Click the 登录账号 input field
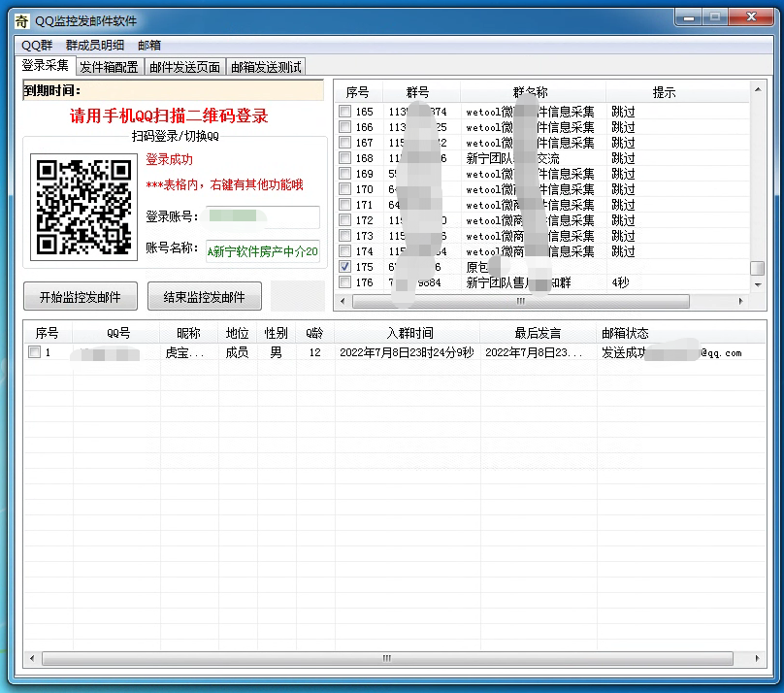This screenshot has width=784, height=693. click(x=263, y=216)
